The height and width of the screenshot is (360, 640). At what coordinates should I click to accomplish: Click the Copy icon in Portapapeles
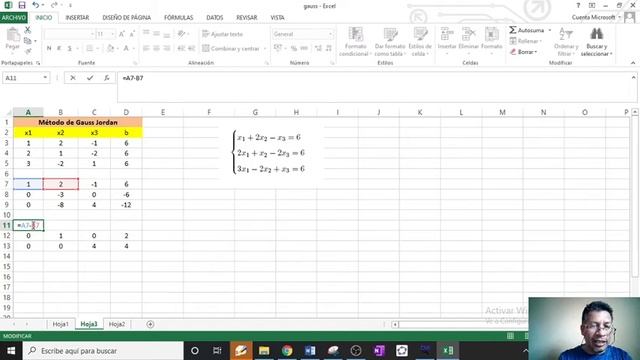tap(28, 41)
